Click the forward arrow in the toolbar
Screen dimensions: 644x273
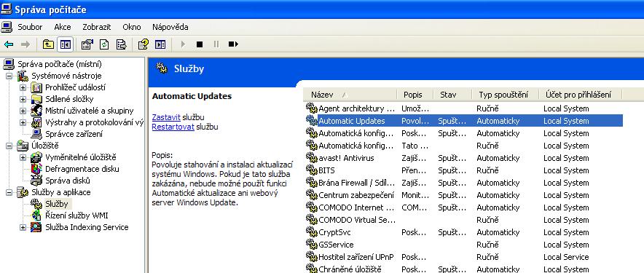(x=25, y=44)
